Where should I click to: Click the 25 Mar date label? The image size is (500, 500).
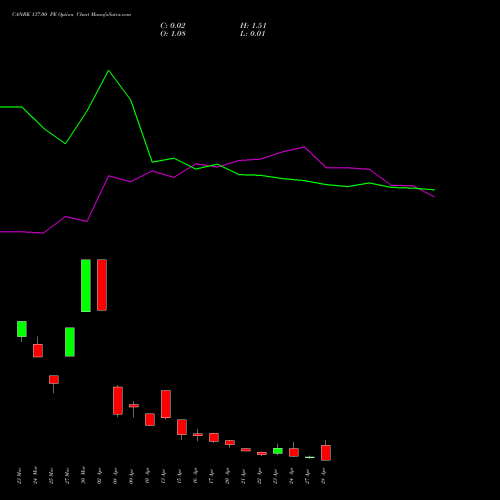point(51,476)
